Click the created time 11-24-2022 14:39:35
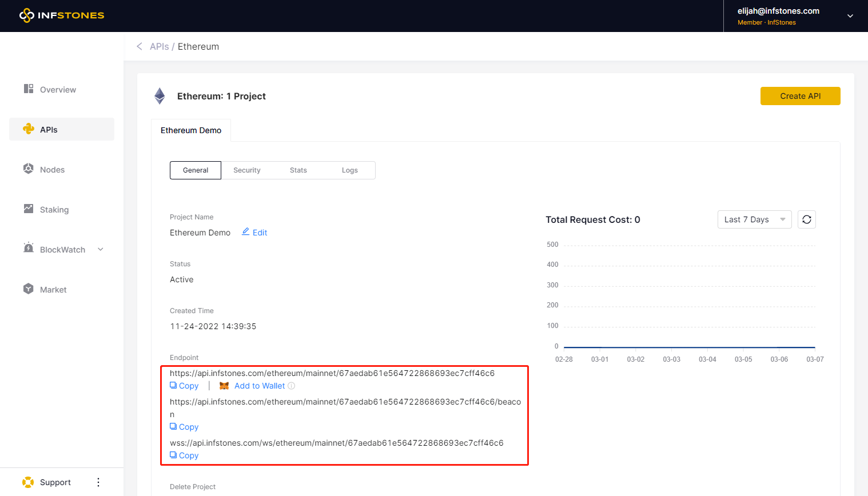Viewport: 868px width, 496px height. (x=213, y=326)
